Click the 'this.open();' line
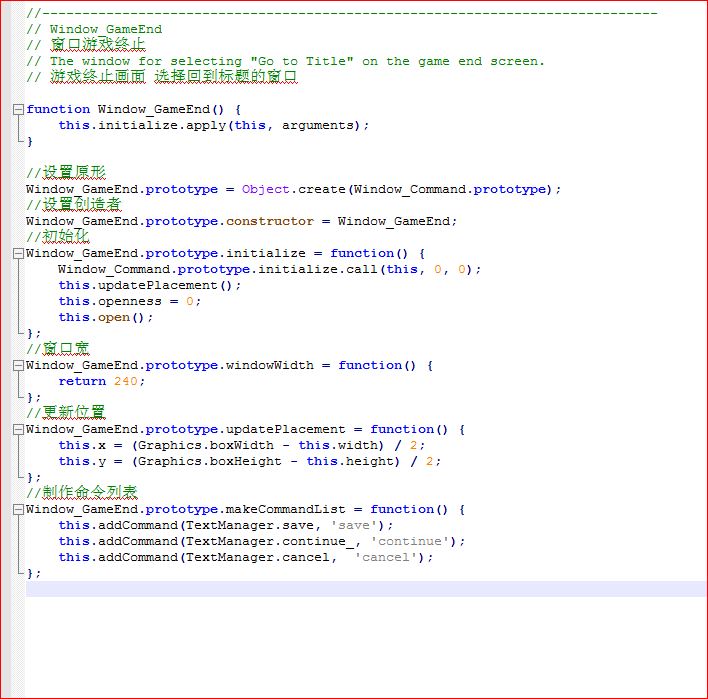 tap(106, 317)
